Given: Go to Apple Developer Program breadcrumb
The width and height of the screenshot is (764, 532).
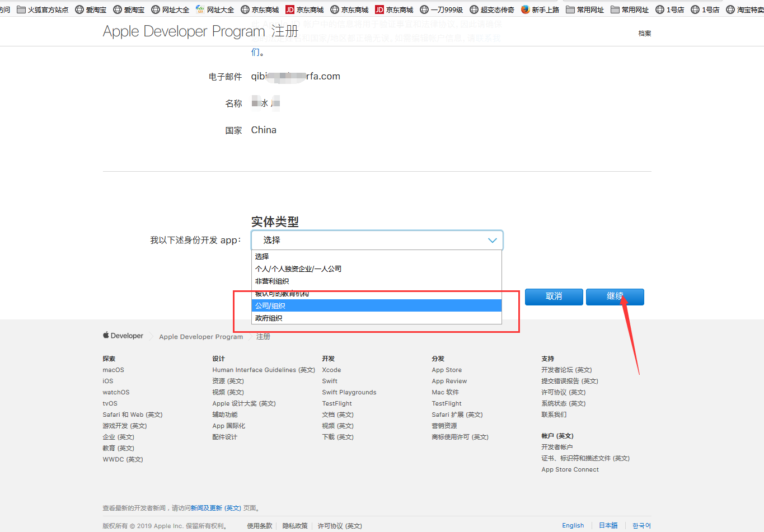Looking at the screenshot, I should [201, 337].
